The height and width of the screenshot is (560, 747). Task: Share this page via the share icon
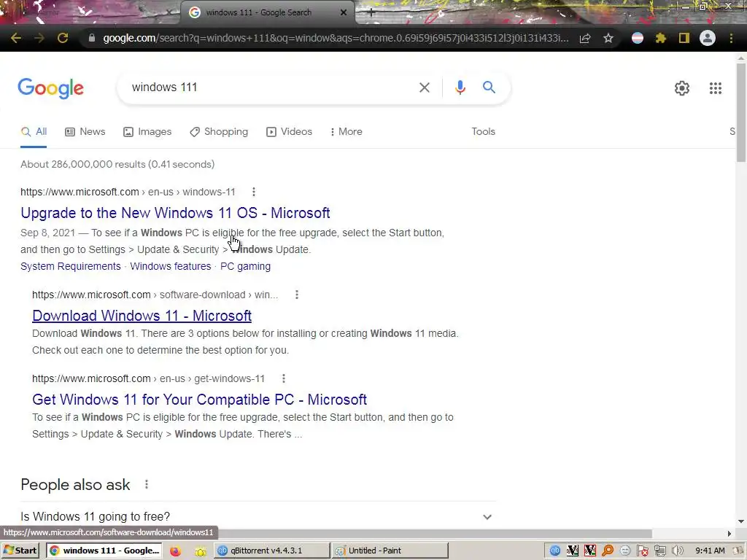585,38
